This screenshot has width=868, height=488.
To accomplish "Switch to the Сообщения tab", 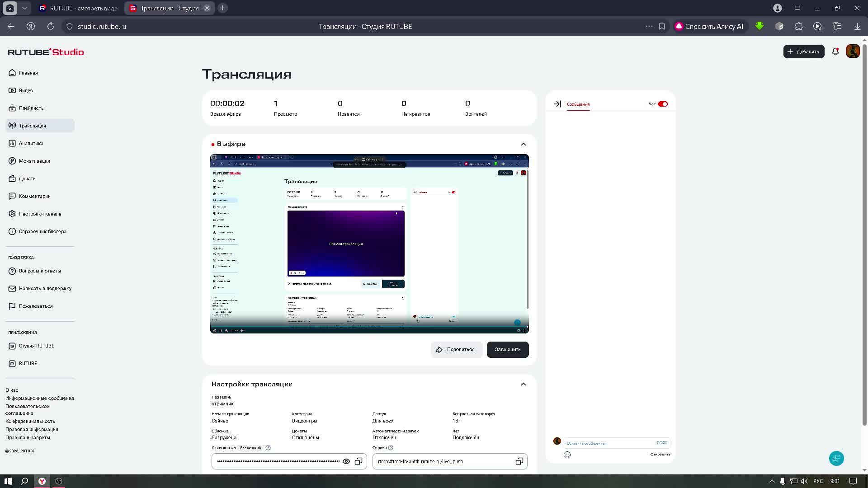I will 578,104.
